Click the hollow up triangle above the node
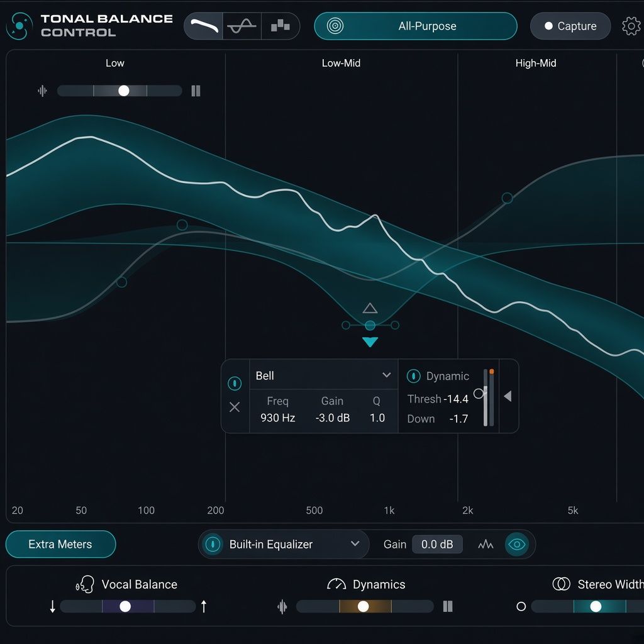 [x=370, y=308]
